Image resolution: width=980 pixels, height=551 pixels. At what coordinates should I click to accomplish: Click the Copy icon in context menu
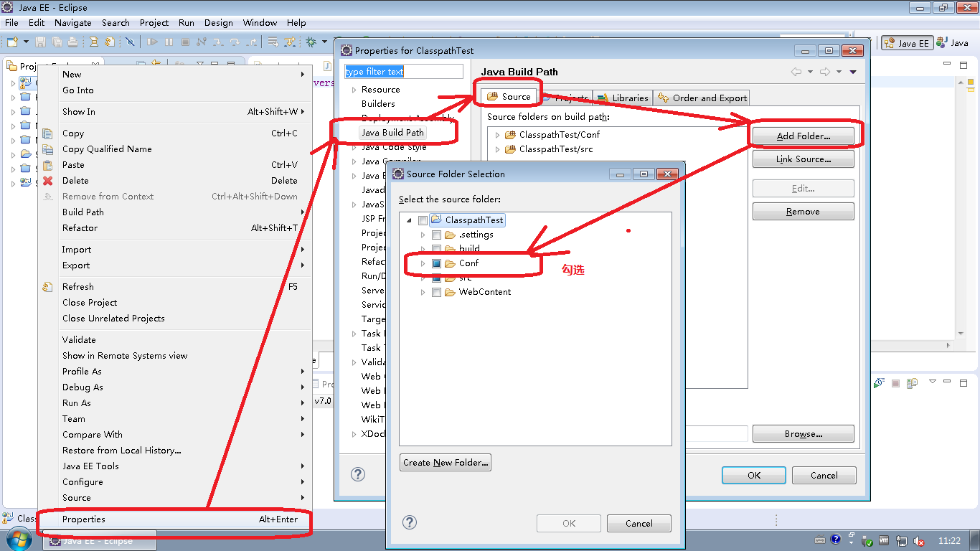pos(47,133)
